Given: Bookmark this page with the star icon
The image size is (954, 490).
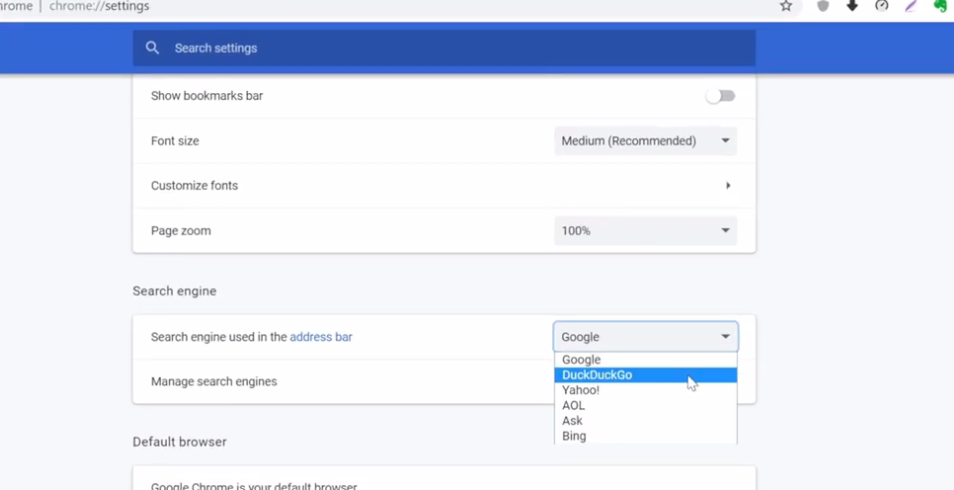Looking at the screenshot, I should (786, 6).
